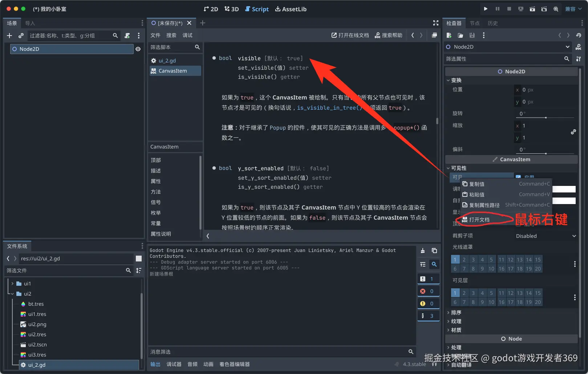Load an existing resource in the inspector
The height and width of the screenshot is (374, 588).
pyautogui.click(x=461, y=35)
